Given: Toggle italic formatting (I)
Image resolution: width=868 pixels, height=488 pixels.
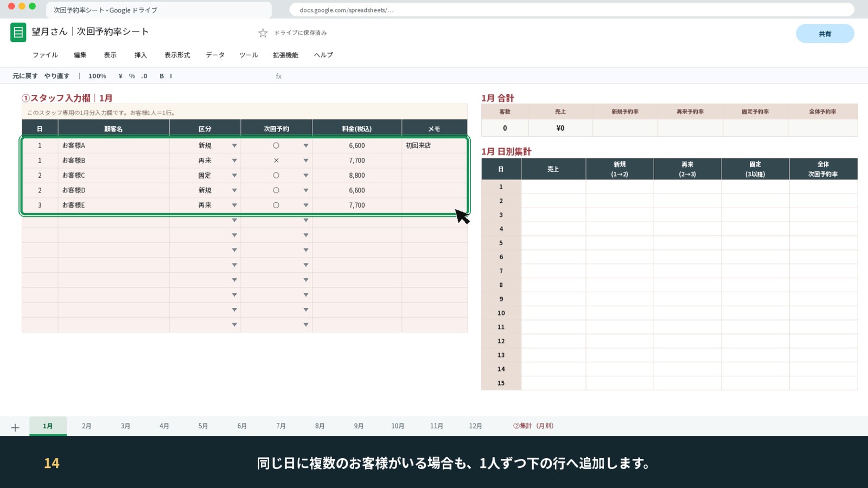Looking at the screenshot, I should pos(171,76).
